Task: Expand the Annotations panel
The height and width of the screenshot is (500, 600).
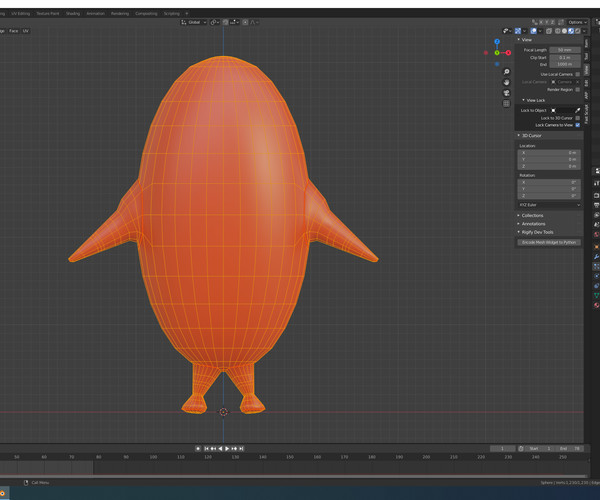Action: coord(533,224)
